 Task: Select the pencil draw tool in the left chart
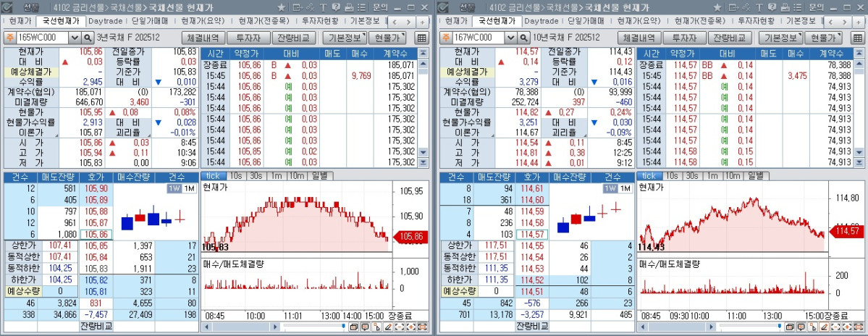coord(389,327)
